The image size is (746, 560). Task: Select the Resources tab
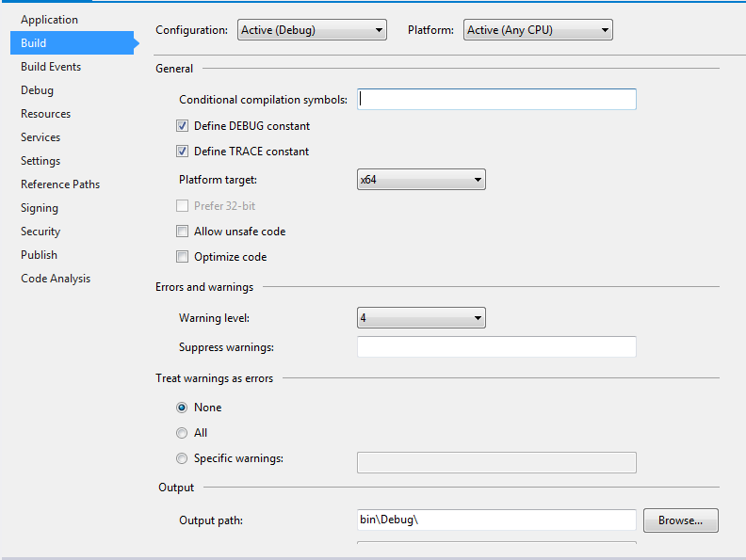45,114
